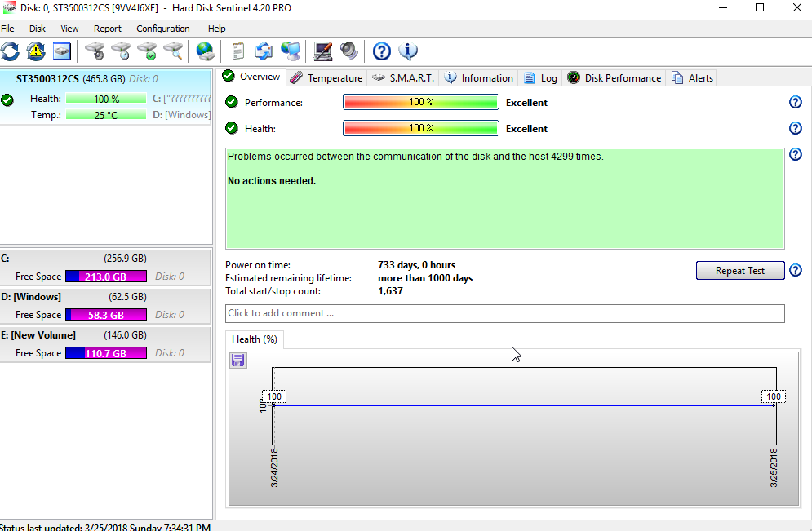Image resolution: width=812 pixels, height=531 pixels.
Task: Switch to the Disk Performance tab
Action: [615, 78]
